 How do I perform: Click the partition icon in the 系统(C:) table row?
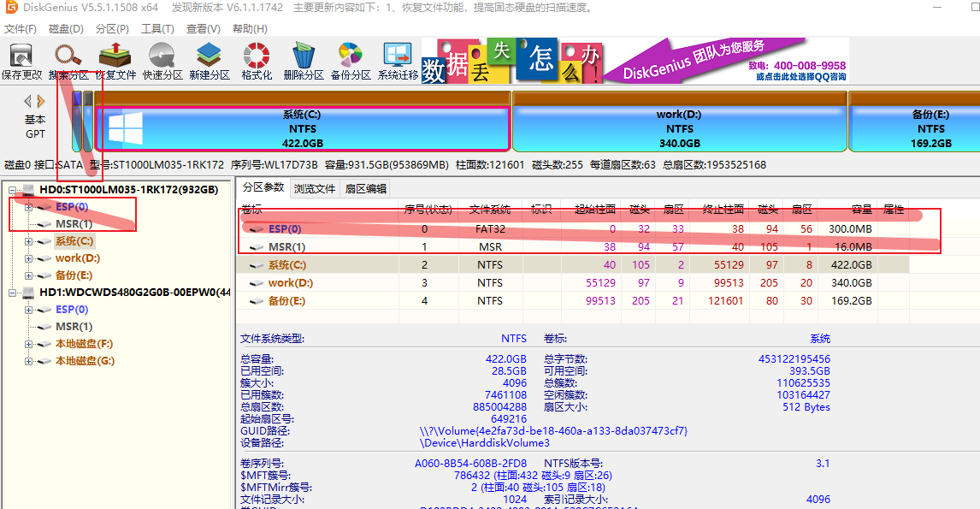click(257, 265)
